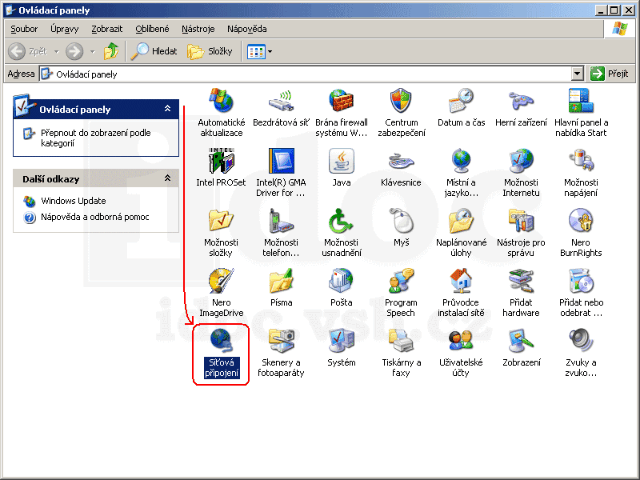Viewport: 640px width, 480px height.
Task: Open Systém icon
Action: 341,341
